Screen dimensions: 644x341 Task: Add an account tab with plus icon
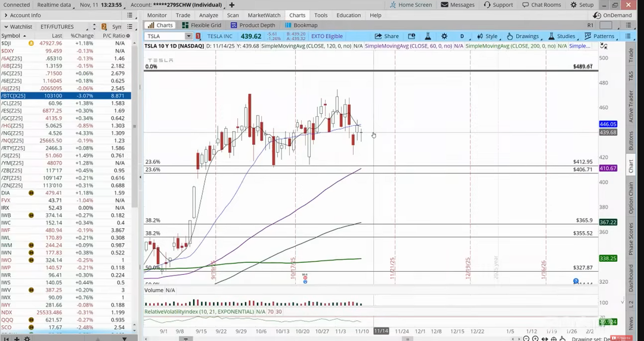231,5
